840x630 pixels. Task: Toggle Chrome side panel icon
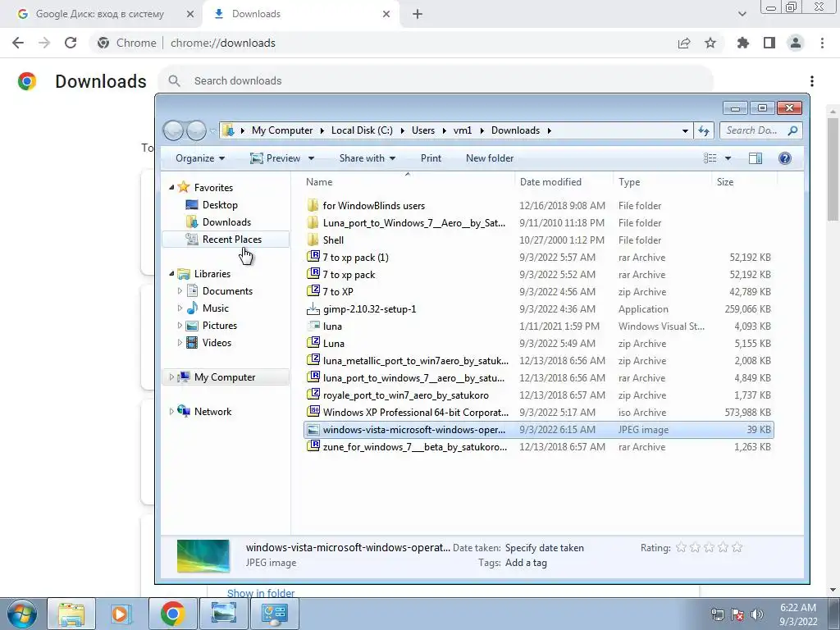769,43
